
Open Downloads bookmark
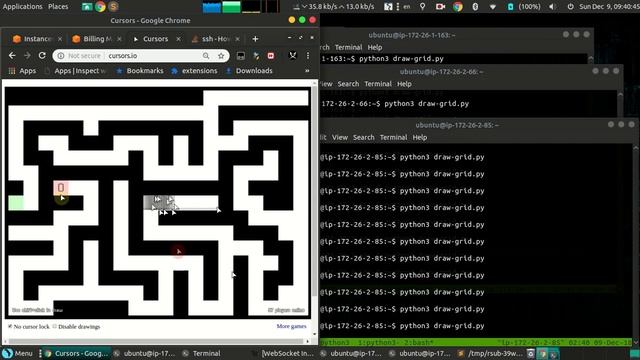pos(249,71)
